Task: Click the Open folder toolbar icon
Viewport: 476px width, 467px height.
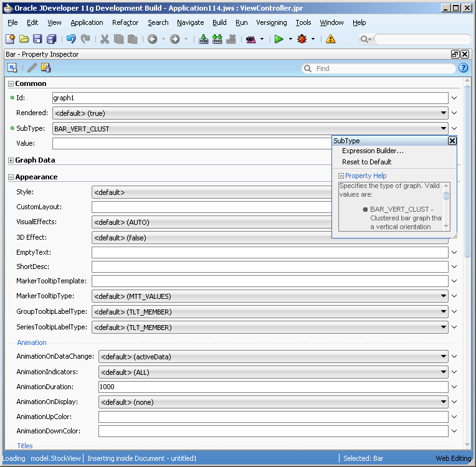Action: [24, 39]
